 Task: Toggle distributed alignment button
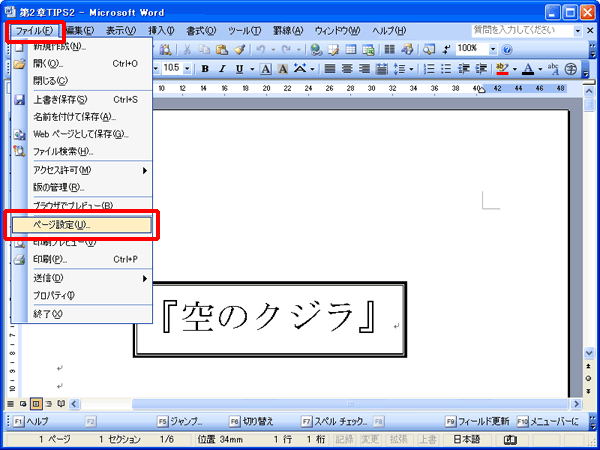(381, 69)
